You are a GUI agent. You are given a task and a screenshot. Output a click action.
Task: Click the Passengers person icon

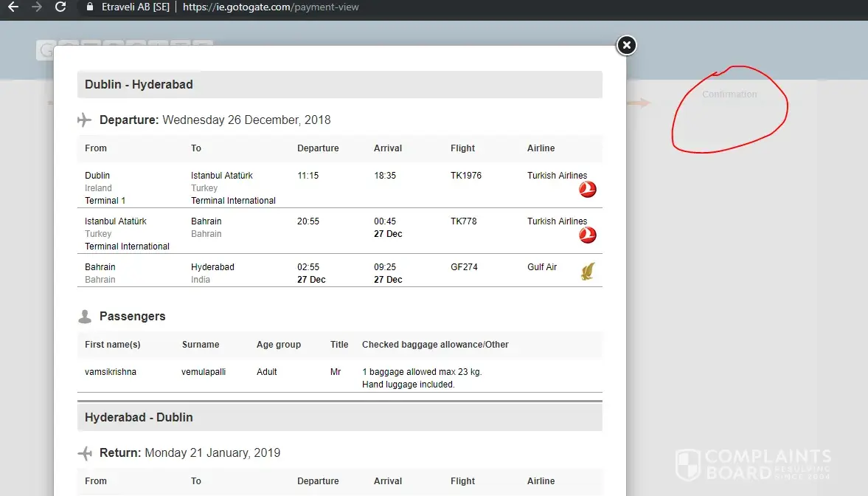(x=85, y=317)
